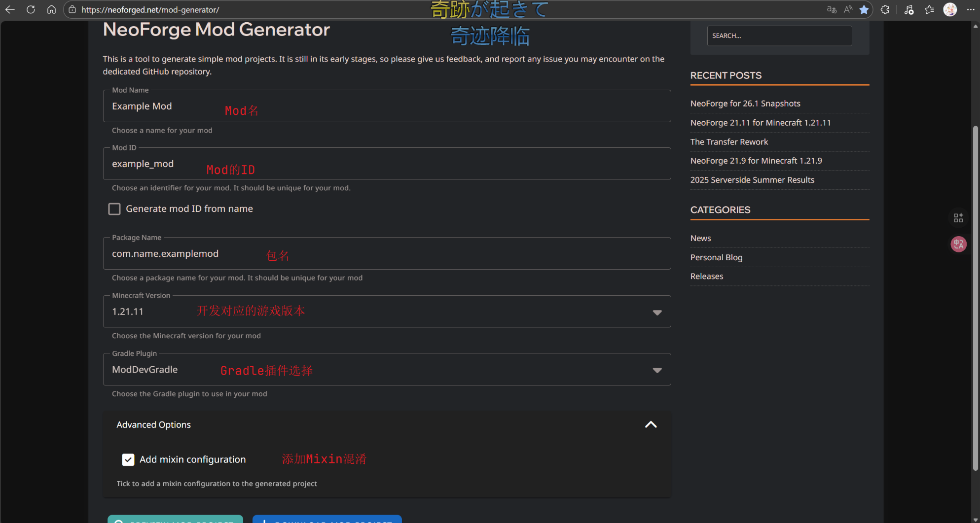The image size is (980, 523).
Task: Click the 'Choose the Minecraft version for your mod' hint
Action: coord(186,336)
